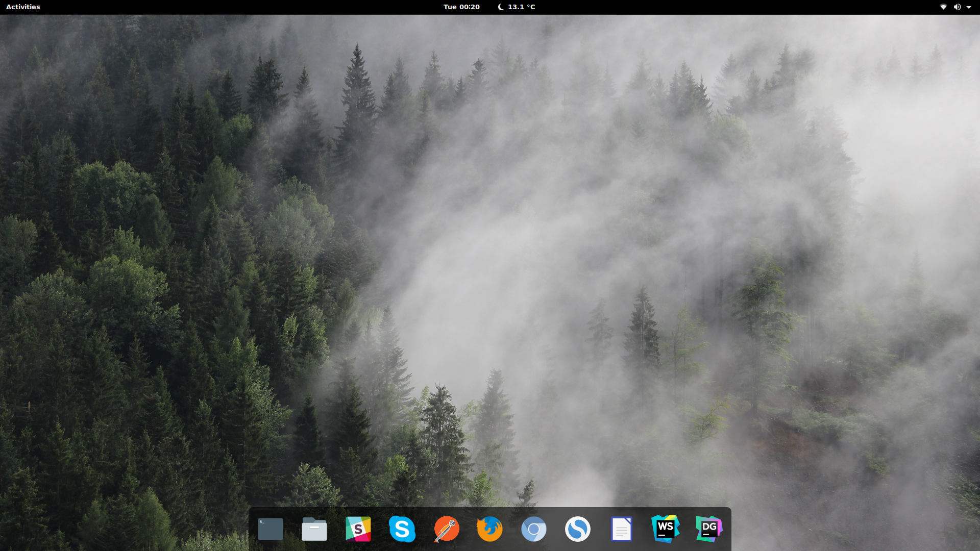The image size is (980, 551).
Task: Open DataGrip from the dock
Action: (x=709, y=529)
